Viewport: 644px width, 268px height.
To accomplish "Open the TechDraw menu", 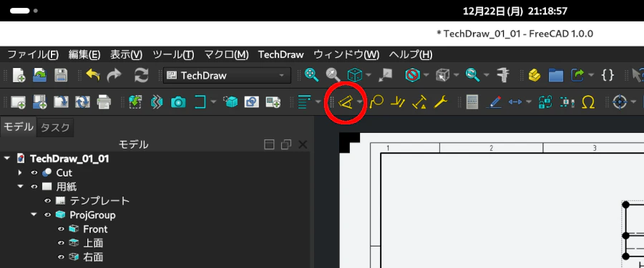I will pos(281,54).
